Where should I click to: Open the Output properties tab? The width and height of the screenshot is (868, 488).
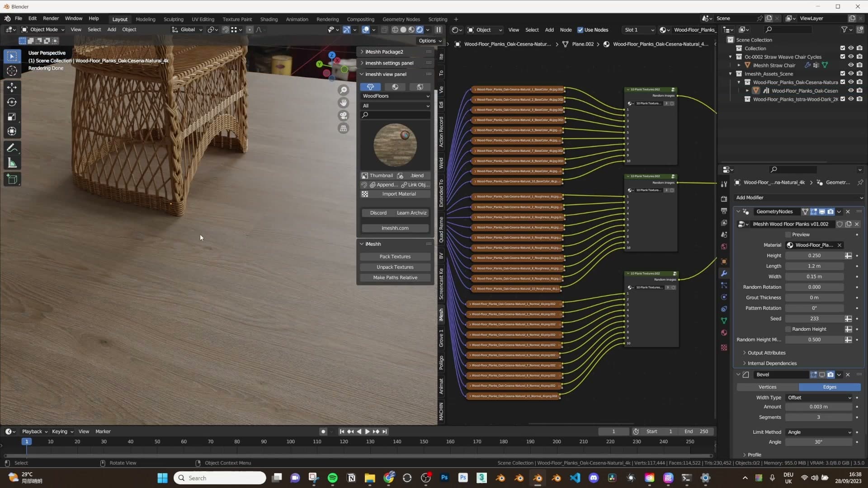[x=724, y=211]
